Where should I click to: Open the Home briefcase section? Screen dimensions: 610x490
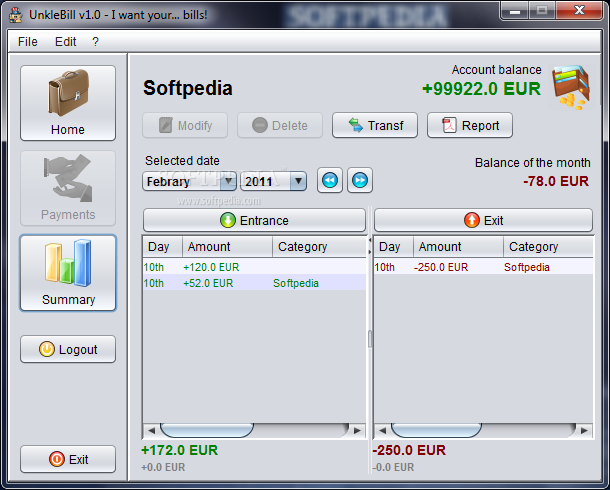[68, 103]
